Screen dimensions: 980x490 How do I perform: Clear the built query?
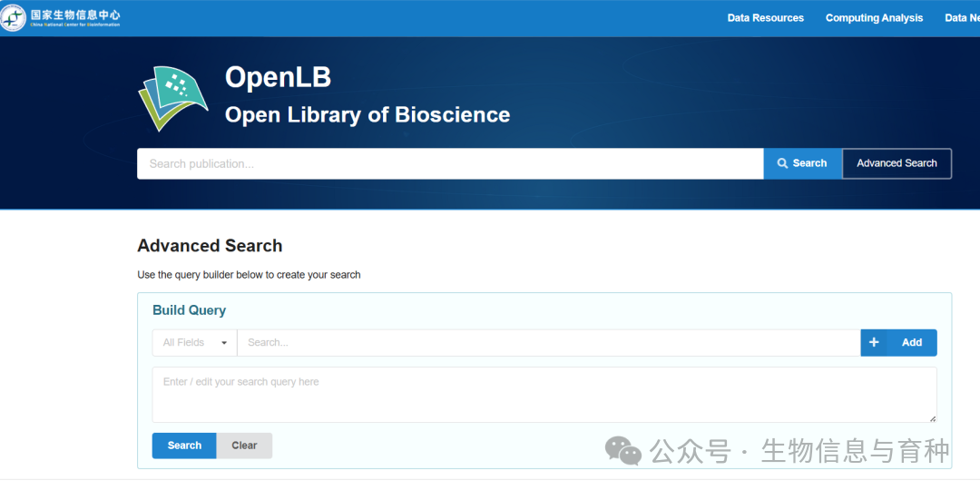click(244, 446)
